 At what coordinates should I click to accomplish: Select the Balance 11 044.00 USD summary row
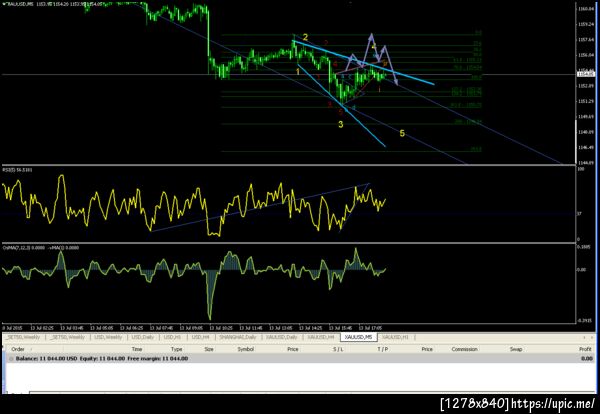[300, 359]
